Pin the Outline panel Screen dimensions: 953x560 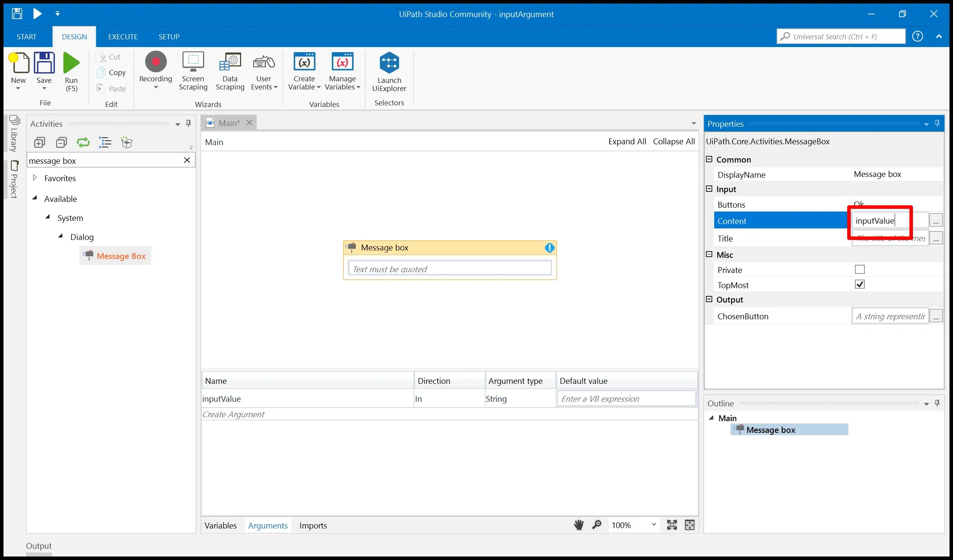[x=937, y=403]
